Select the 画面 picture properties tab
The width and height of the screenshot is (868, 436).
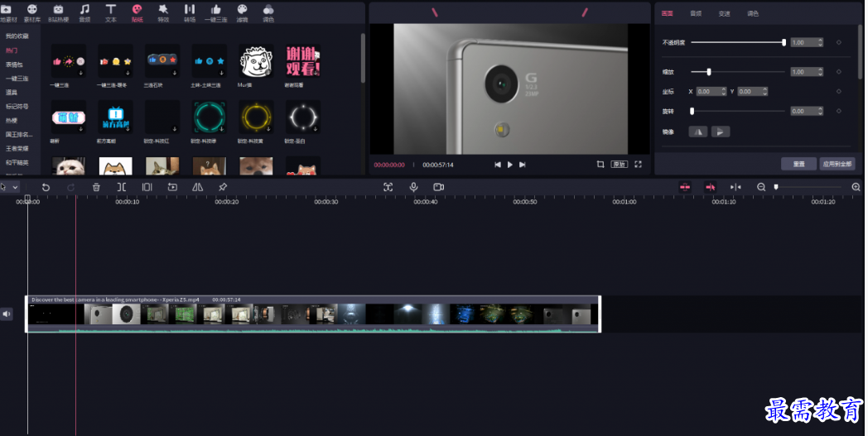pyautogui.click(x=667, y=13)
